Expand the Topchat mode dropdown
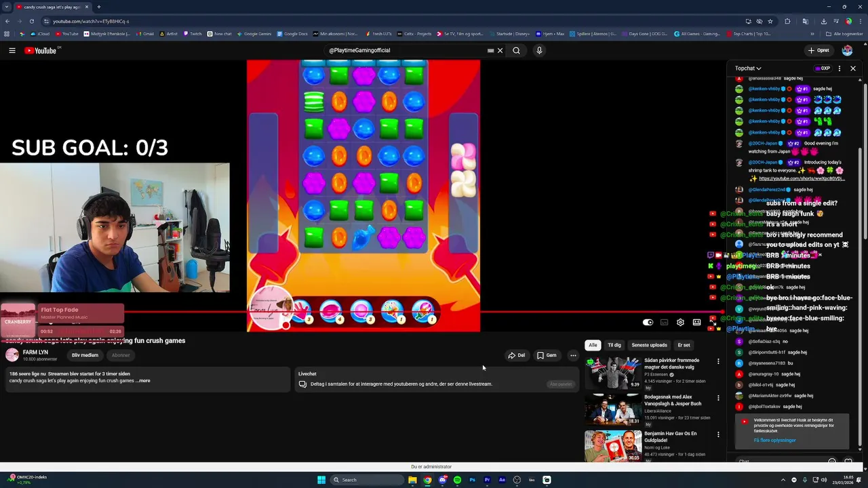868x488 pixels. pyautogui.click(x=748, y=68)
